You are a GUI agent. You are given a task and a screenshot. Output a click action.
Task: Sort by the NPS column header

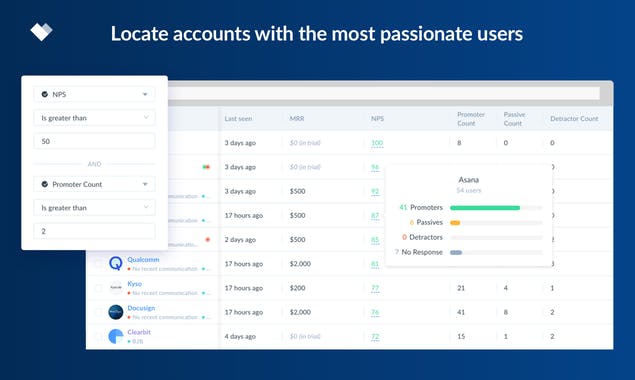pos(377,119)
